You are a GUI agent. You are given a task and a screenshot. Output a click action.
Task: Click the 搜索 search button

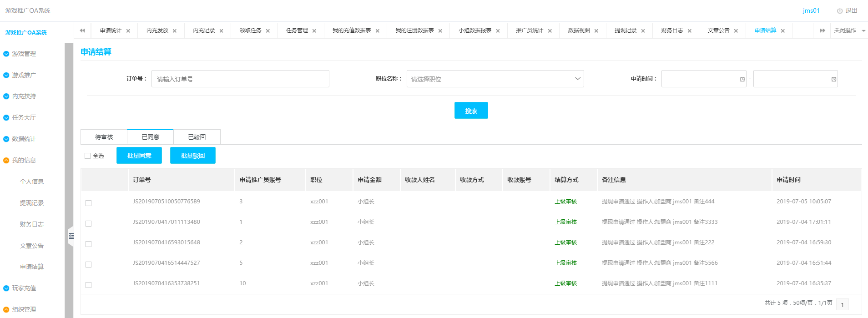[471, 111]
